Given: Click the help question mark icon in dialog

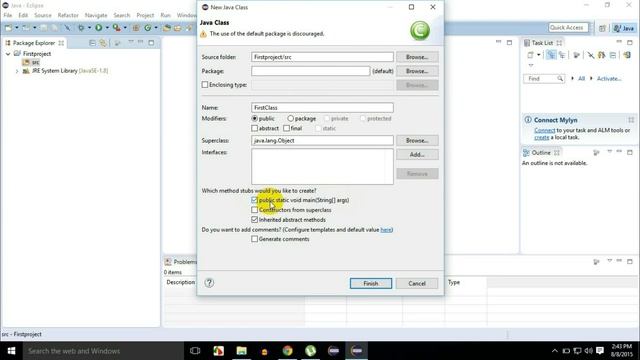Looking at the screenshot, I should [x=209, y=282].
